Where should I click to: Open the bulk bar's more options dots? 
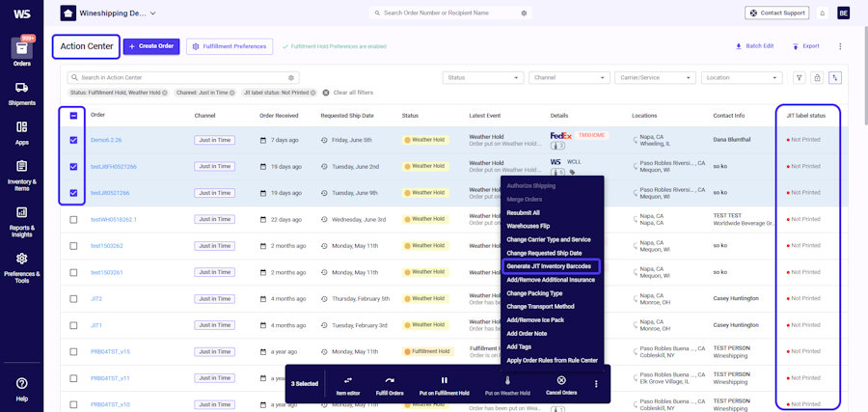[x=596, y=384]
